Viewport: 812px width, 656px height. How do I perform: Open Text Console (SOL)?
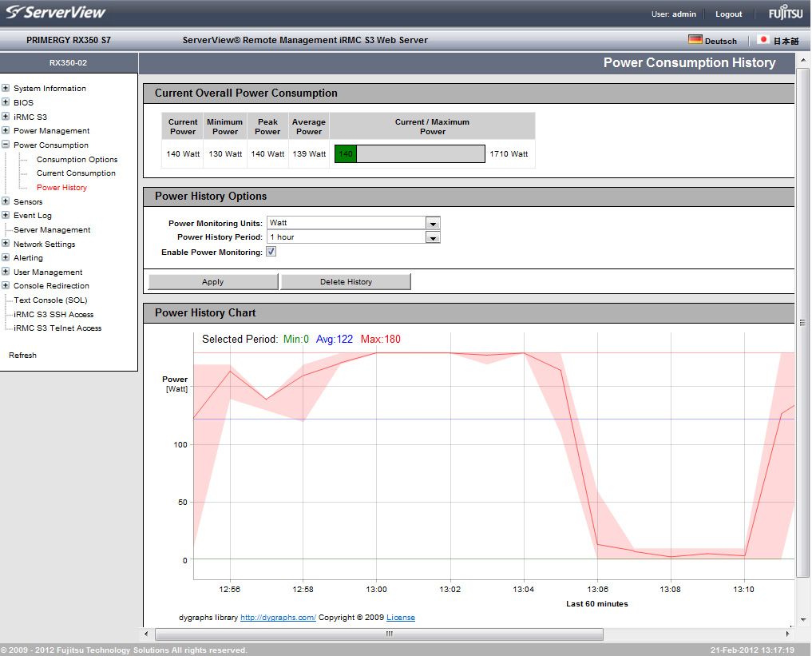[x=50, y=300]
